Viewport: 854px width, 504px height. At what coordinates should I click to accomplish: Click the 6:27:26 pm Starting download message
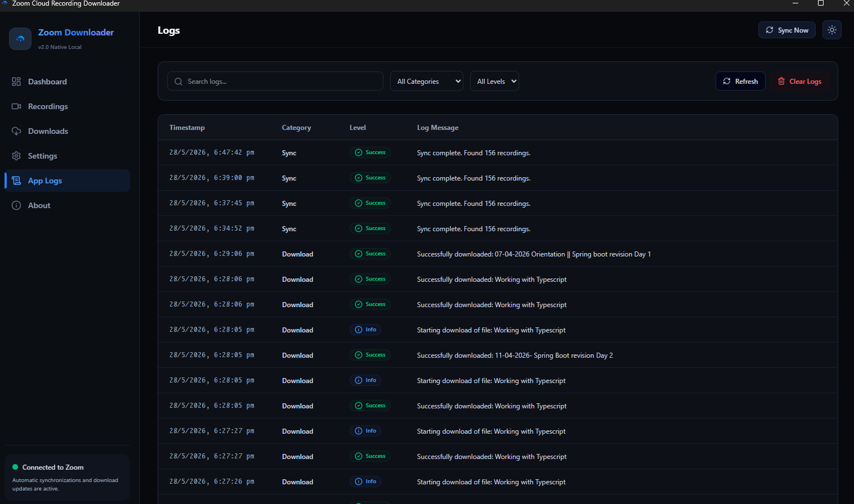[491, 482]
